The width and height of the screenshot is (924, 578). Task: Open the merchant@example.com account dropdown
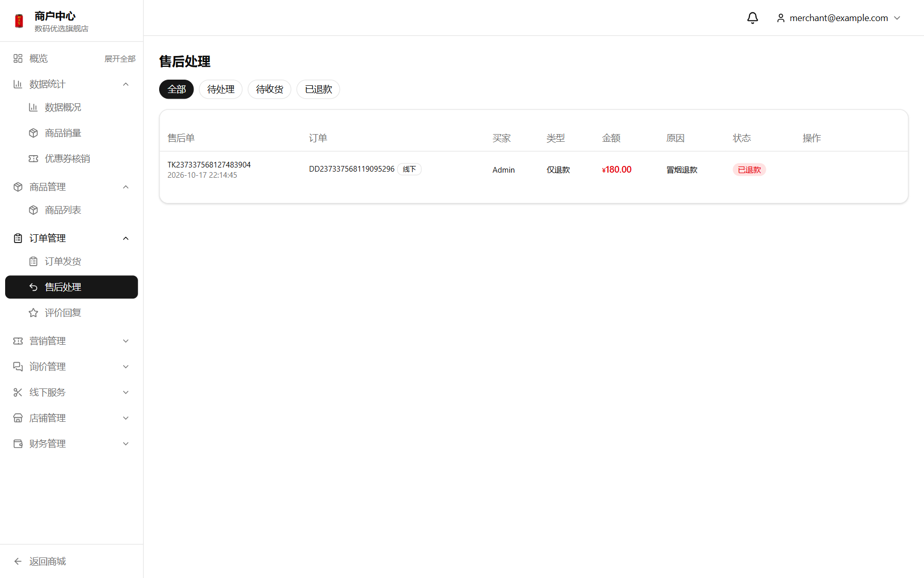839,18
